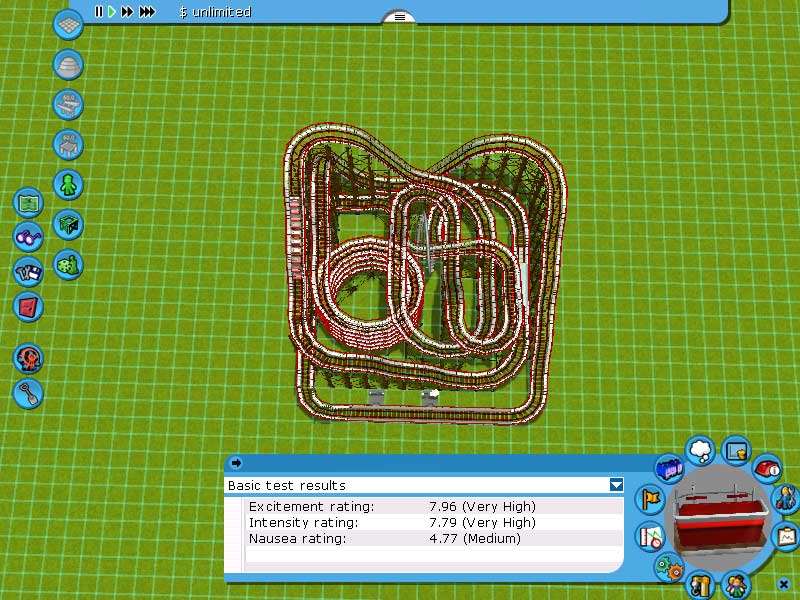
Task: Click the green person figure icon
Action: coord(68,185)
